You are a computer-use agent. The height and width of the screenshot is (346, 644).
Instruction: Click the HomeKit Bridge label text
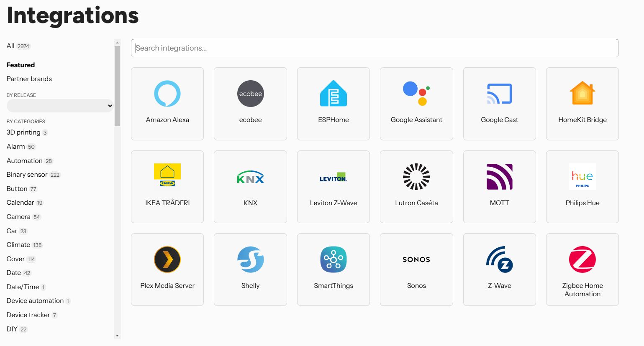coord(582,120)
